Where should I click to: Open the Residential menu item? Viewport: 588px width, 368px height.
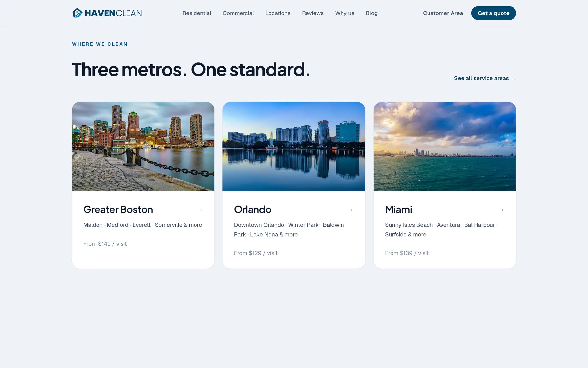(197, 13)
